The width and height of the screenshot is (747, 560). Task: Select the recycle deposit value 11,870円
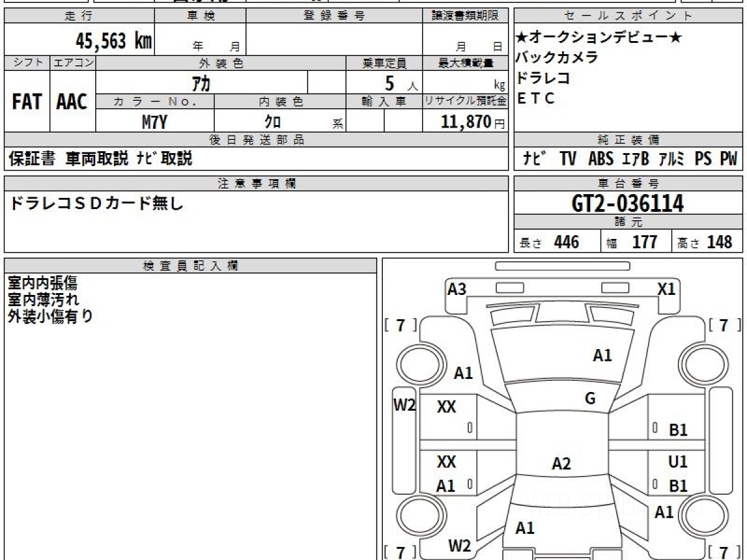pos(473,121)
